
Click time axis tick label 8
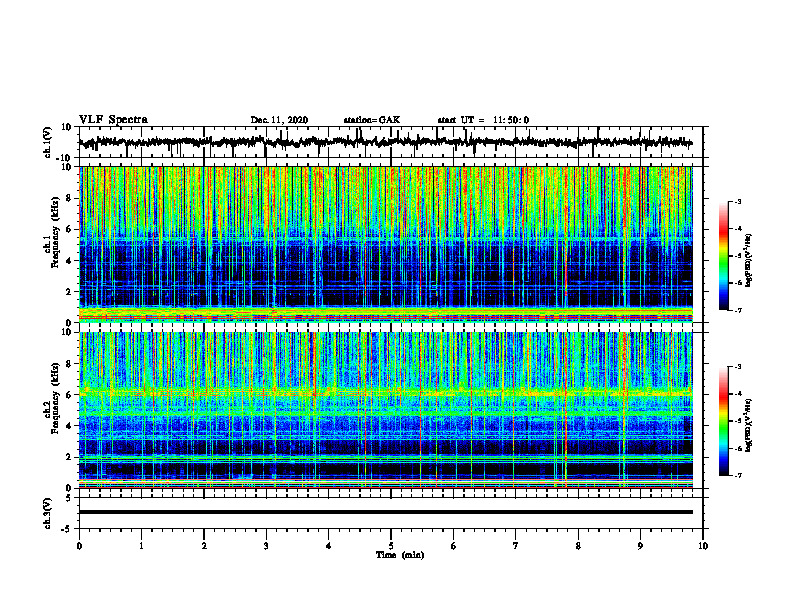coord(578,546)
